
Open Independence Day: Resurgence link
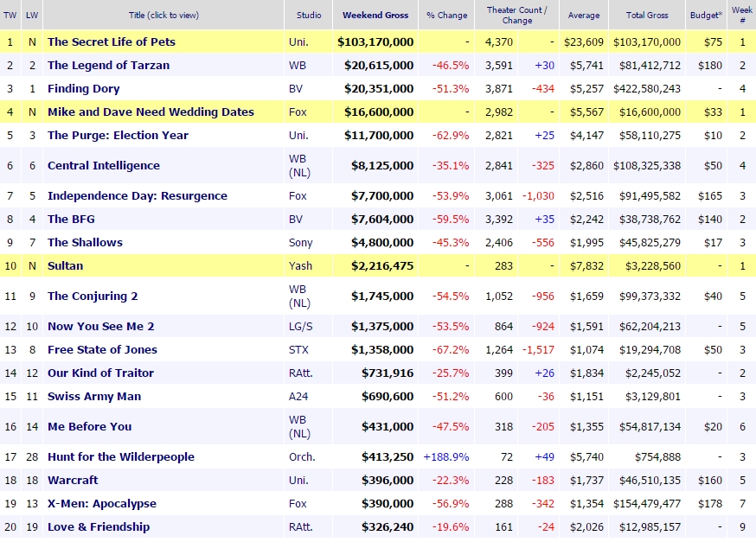(138, 196)
